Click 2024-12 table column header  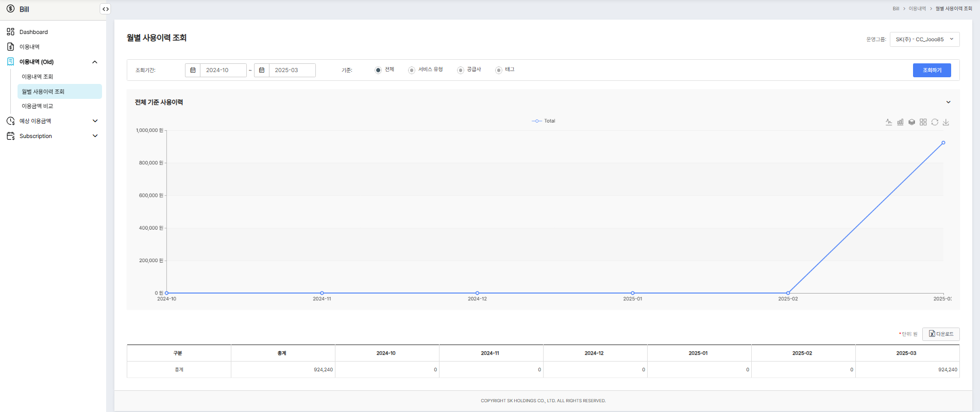point(595,353)
